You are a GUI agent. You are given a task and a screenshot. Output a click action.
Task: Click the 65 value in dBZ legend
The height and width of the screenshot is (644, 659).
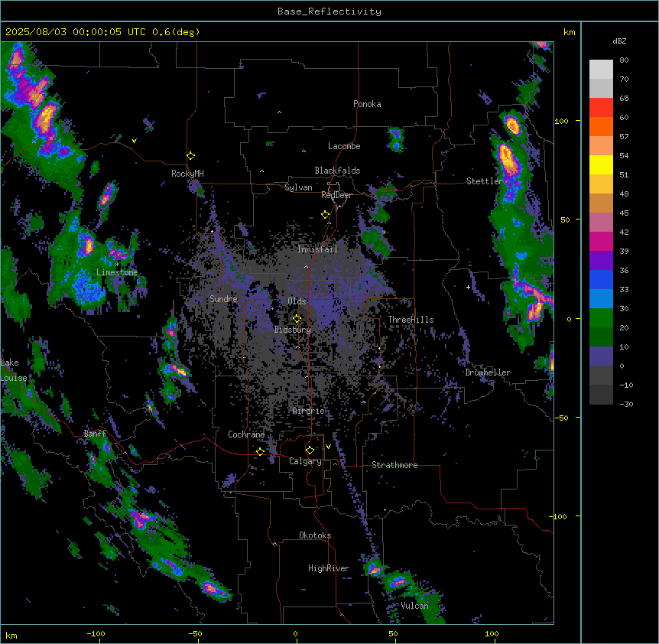pyautogui.click(x=624, y=99)
